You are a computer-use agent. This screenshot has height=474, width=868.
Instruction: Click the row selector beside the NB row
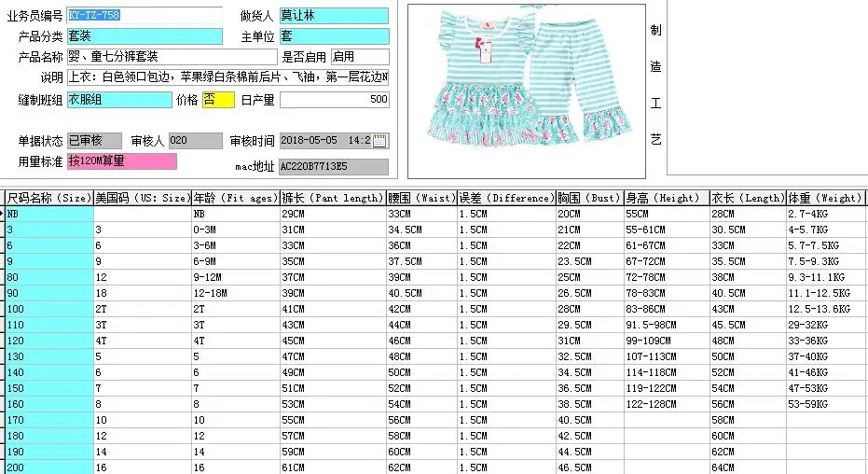[x=2, y=214]
